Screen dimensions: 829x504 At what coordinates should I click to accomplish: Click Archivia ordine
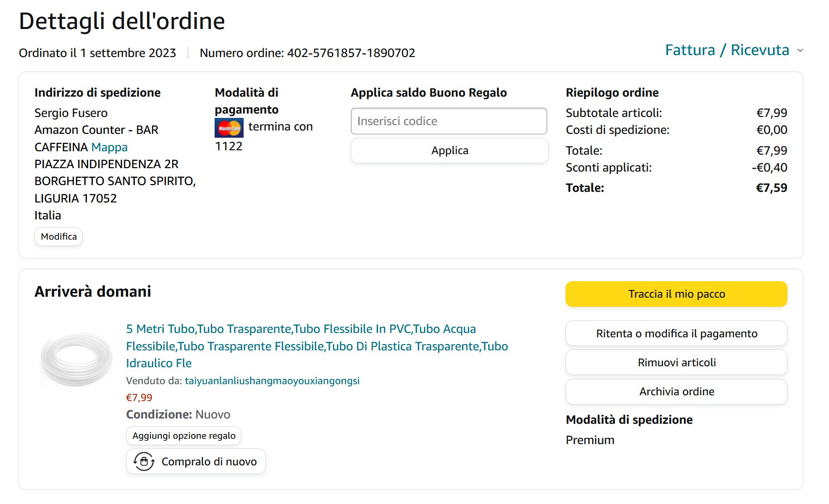tap(676, 391)
